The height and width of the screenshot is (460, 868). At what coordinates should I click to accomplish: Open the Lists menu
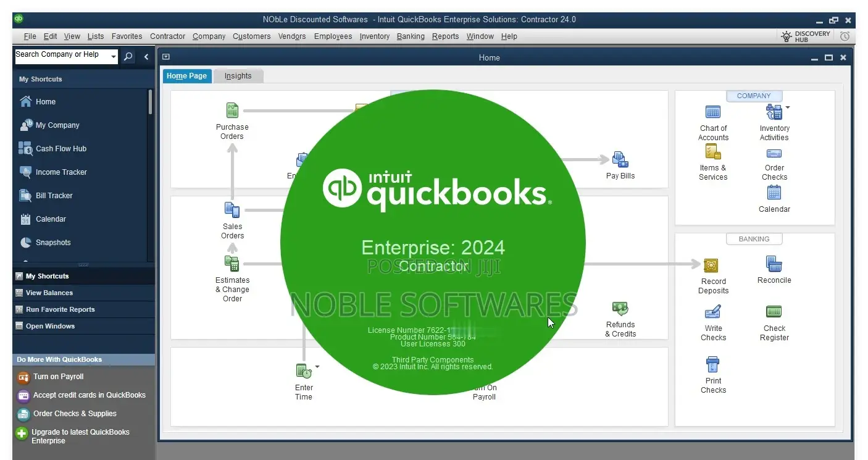(96, 36)
